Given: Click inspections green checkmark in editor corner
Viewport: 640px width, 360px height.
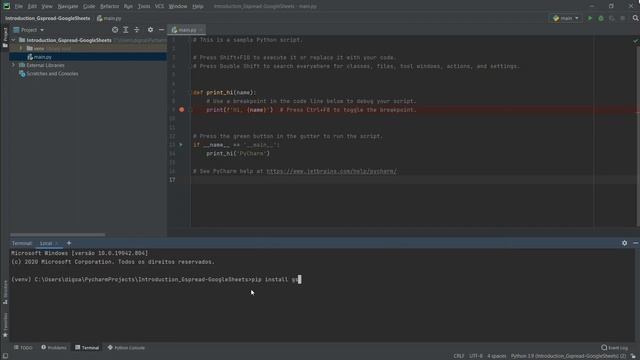Looking at the screenshot, I should (636, 41).
